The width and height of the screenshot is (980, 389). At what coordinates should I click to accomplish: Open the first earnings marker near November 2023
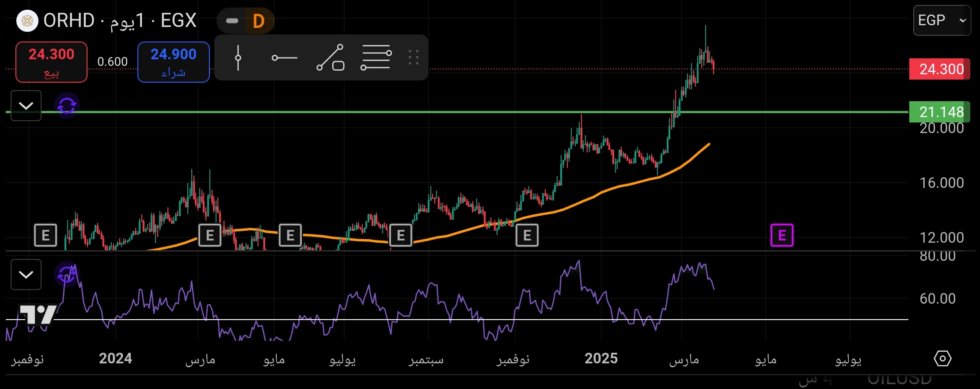point(46,235)
